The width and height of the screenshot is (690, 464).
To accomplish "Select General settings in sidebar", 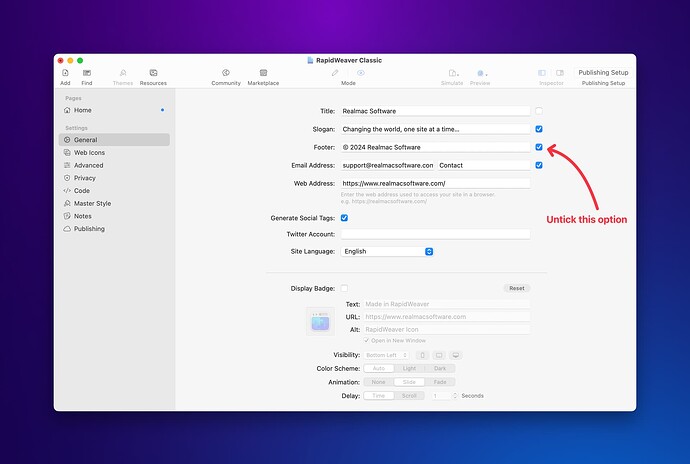I will [114, 140].
